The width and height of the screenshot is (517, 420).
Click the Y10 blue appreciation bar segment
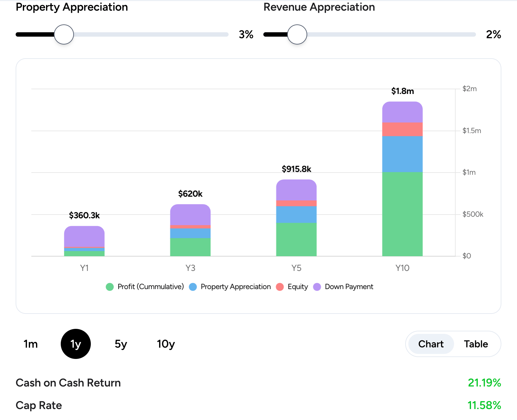point(402,154)
